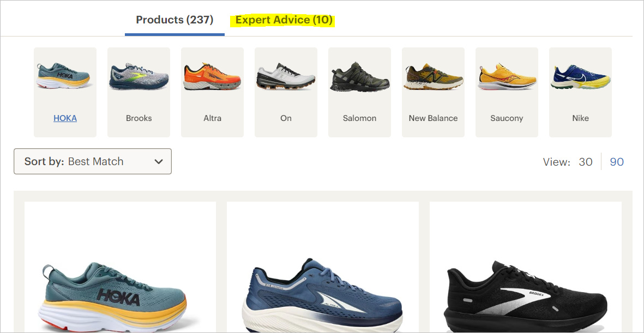The width and height of the screenshot is (644, 333).
Task: View 30 products per page
Action: click(x=586, y=162)
